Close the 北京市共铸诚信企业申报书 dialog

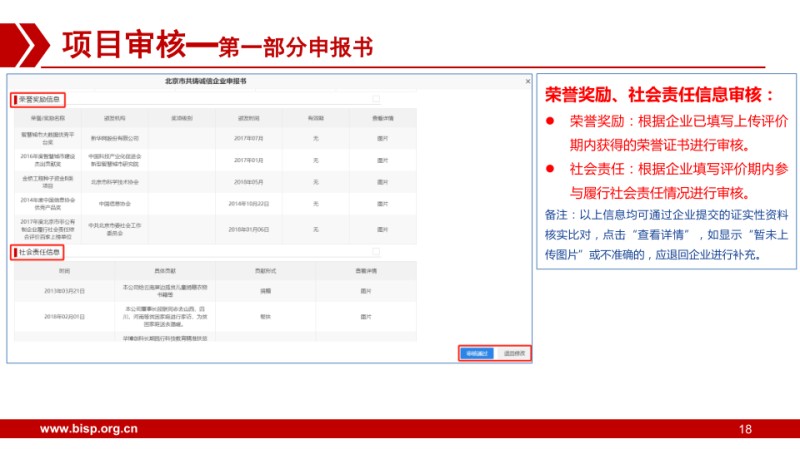[x=527, y=79]
